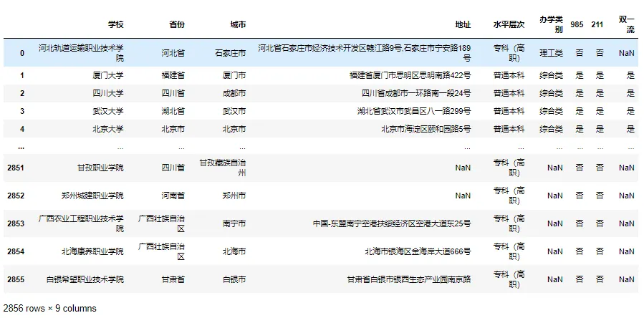
Task: Click the 985 column header
Action: pyautogui.click(x=577, y=24)
